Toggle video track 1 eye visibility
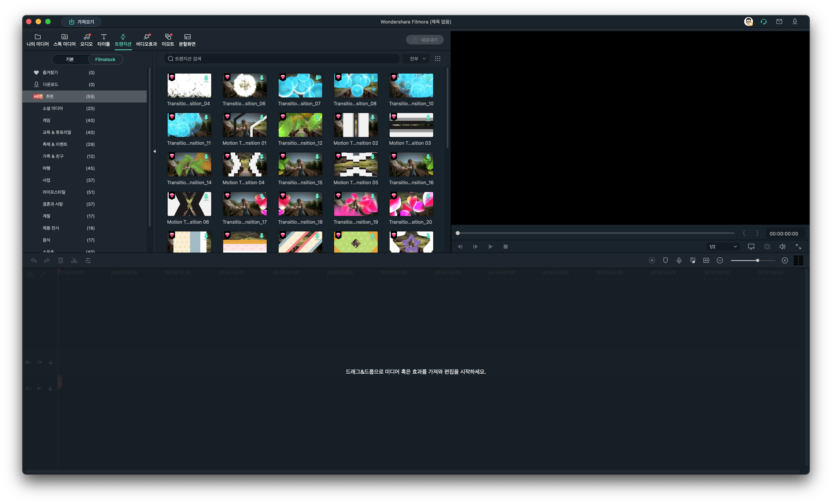 (x=40, y=362)
